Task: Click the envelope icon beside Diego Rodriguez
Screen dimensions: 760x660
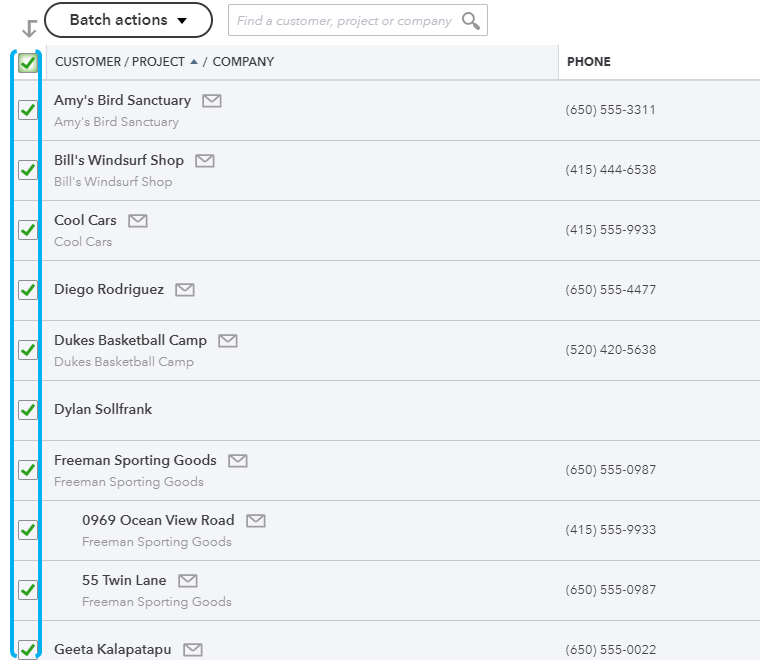Action: pyautogui.click(x=185, y=290)
